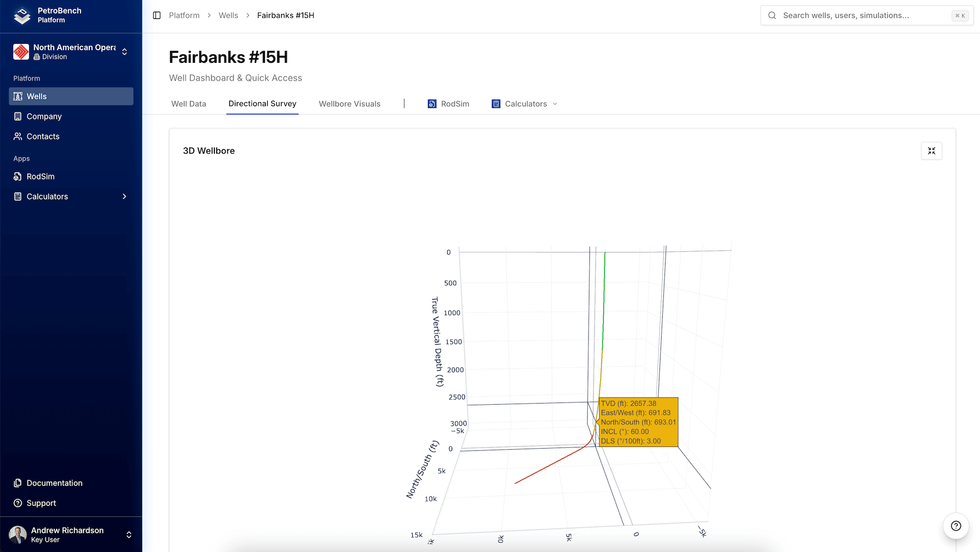Expand Calculators submenu in sidebar
The height and width of the screenshot is (552, 980).
(x=124, y=196)
